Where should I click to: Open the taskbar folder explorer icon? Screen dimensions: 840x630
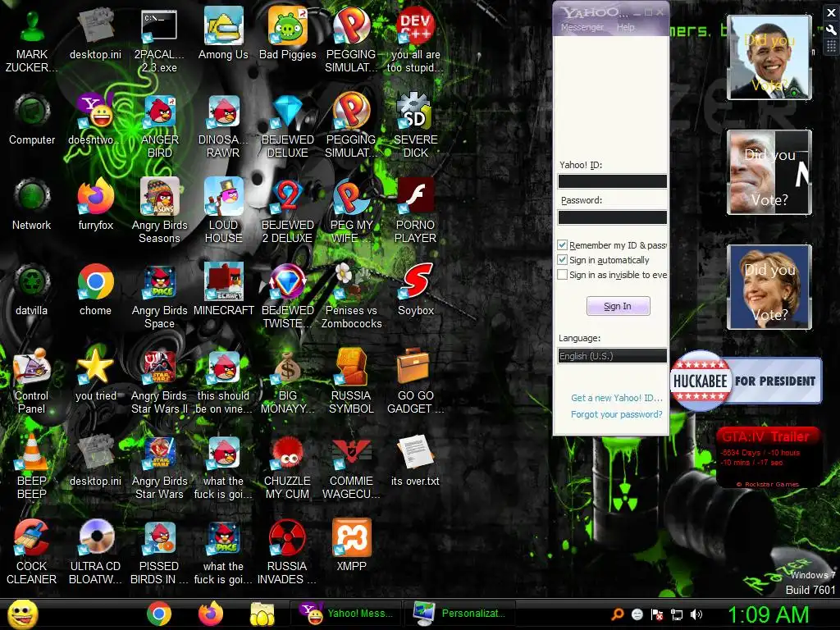[262, 614]
